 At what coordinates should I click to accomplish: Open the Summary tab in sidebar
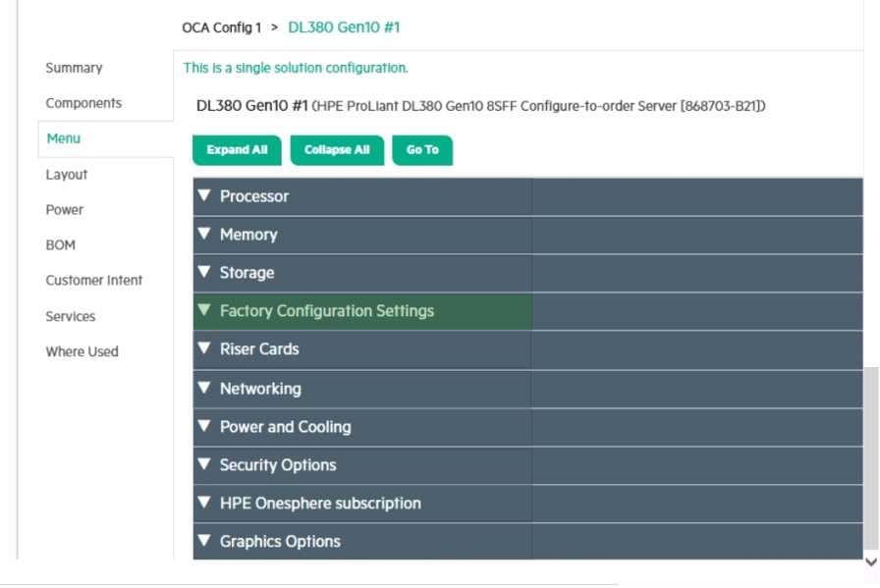click(74, 68)
